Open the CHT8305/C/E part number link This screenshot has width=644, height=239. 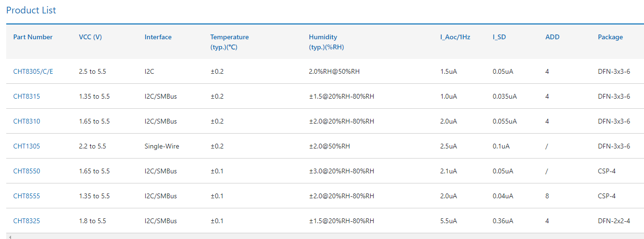click(x=33, y=71)
